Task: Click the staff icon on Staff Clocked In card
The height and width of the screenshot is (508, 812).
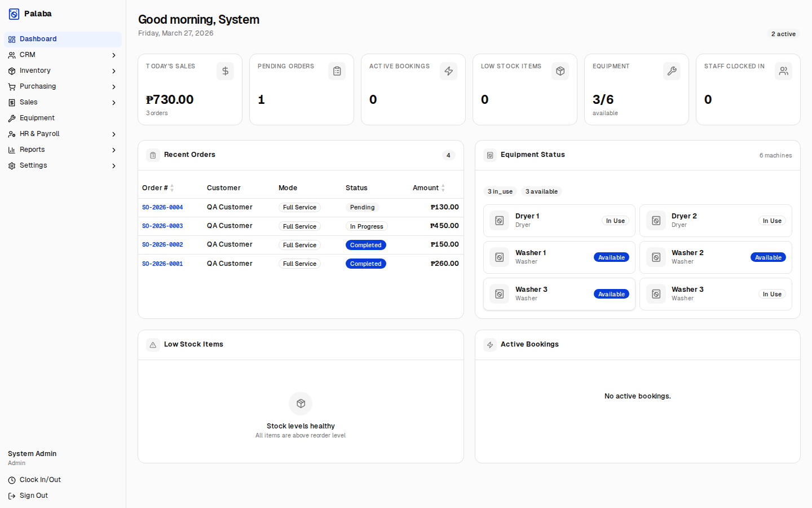Action: pos(783,71)
